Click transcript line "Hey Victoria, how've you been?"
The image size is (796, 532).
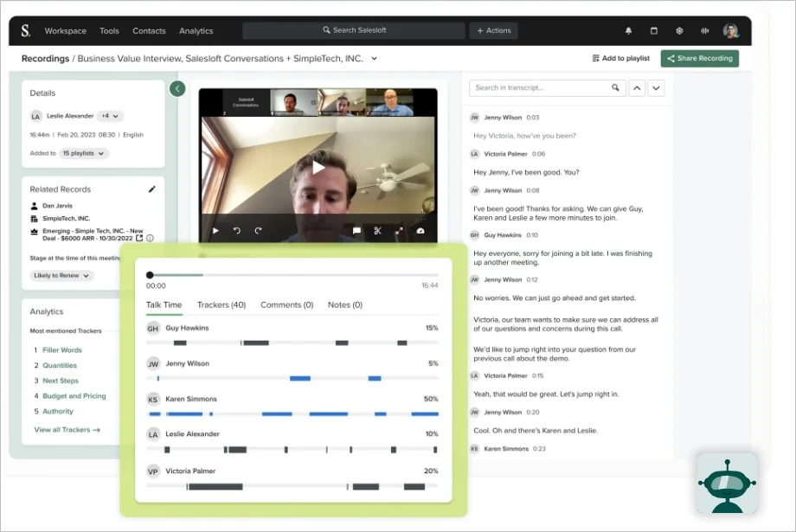click(524, 136)
